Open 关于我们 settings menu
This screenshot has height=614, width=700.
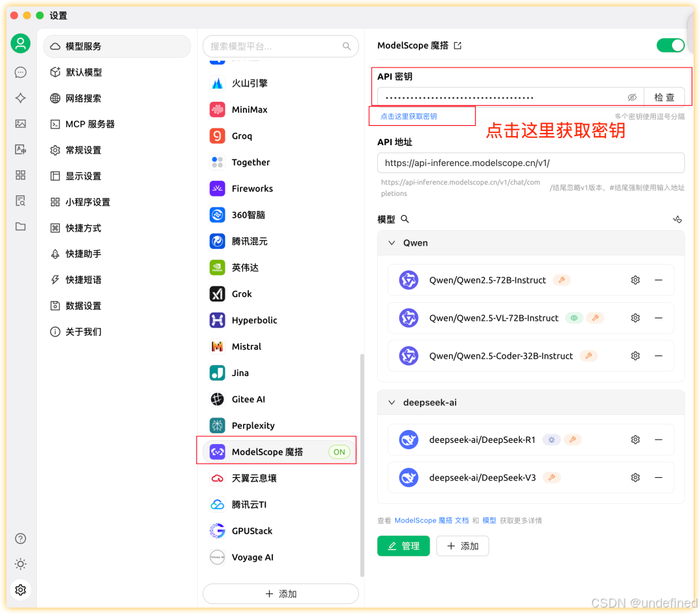[x=117, y=332]
